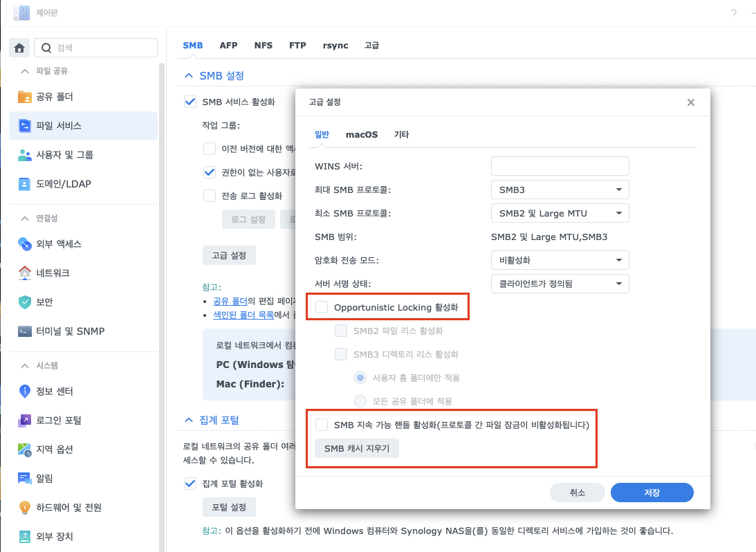Open 최대 SMB 프로토콜 dropdown
The width and height of the screenshot is (756, 552).
tap(560, 190)
